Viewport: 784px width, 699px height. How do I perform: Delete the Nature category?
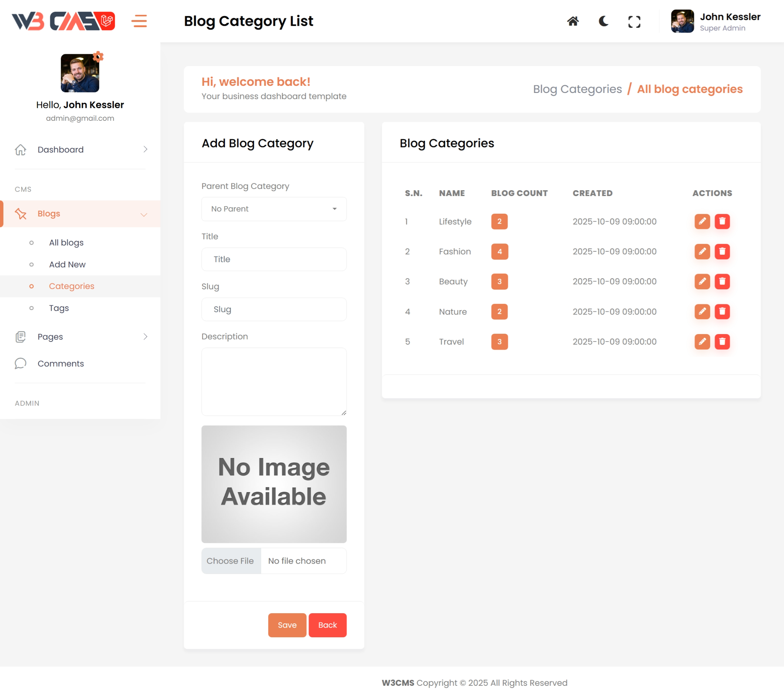tap(722, 311)
